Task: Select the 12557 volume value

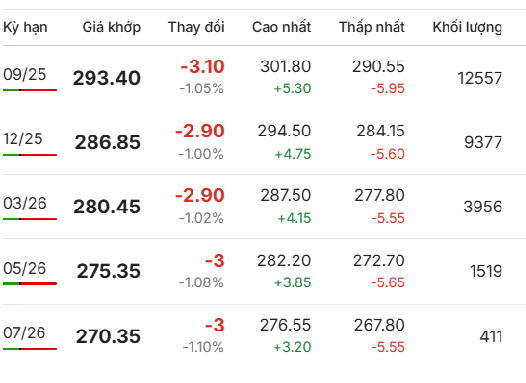Action: click(x=480, y=78)
